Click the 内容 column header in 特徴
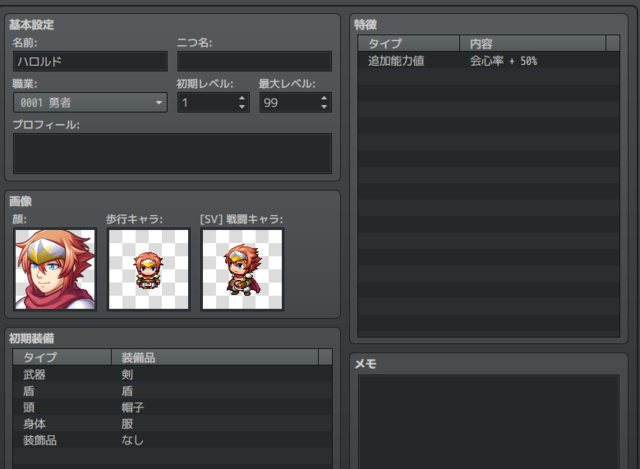This screenshot has width=640, height=469. click(533, 43)
